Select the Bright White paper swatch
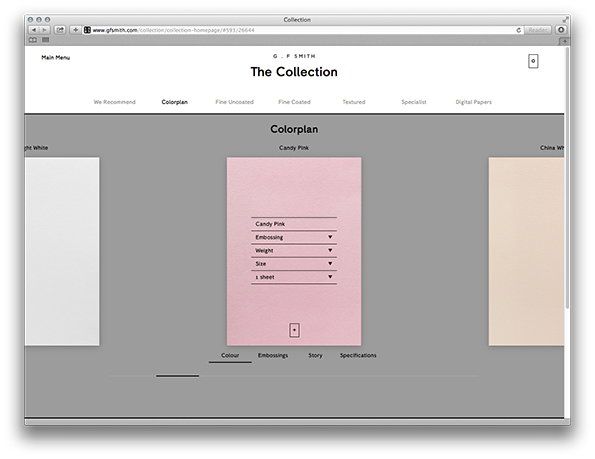Viewport: 595px width, 459px height. [x=62, y=252]
